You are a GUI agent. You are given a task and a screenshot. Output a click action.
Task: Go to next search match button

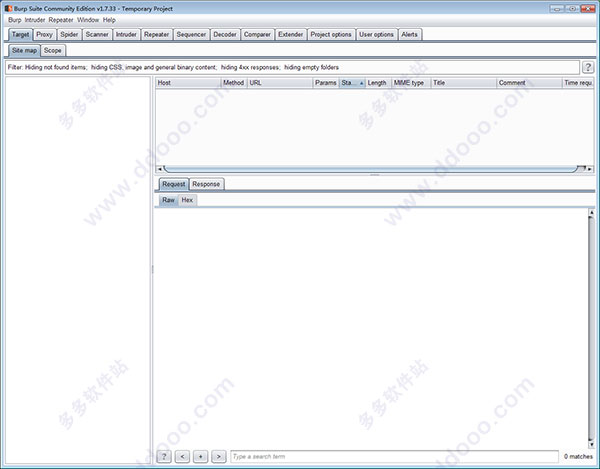[218, 456]
